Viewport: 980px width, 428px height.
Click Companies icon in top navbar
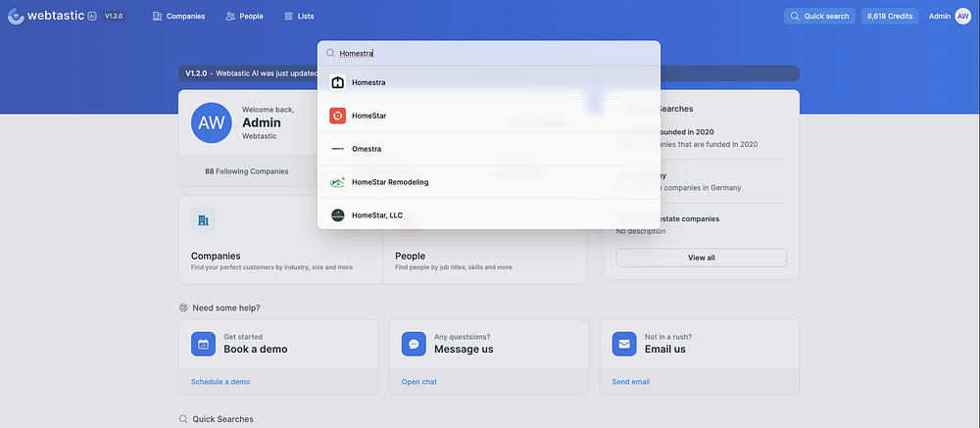157,17
